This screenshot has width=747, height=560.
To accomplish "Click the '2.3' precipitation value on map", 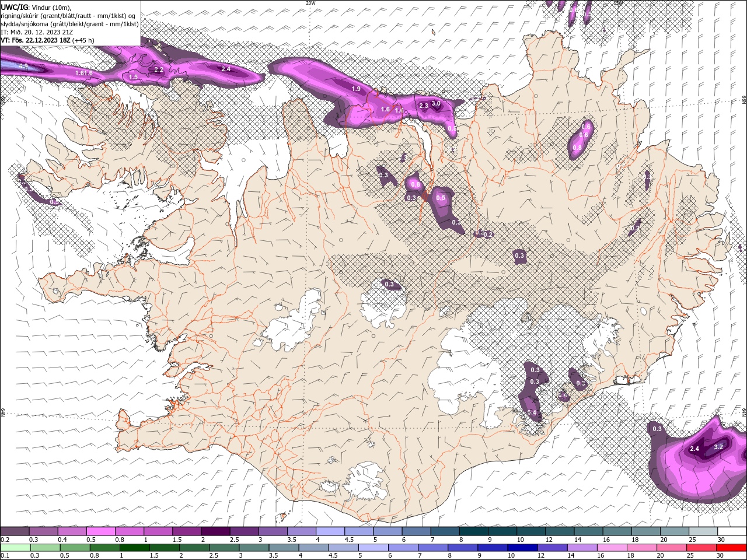I will coord(424,106).
